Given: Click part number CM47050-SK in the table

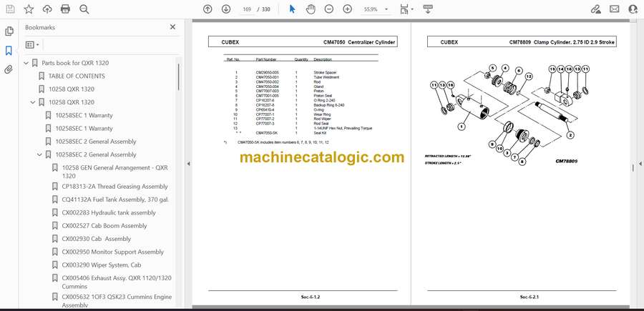Looking at the screenshot, I should [267, 133].
